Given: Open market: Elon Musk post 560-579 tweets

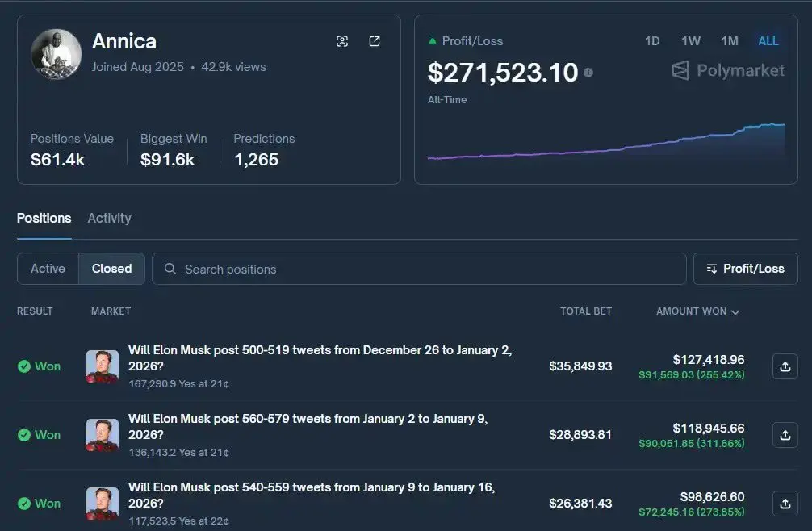Looking at the screenshot, I should 308,426.
